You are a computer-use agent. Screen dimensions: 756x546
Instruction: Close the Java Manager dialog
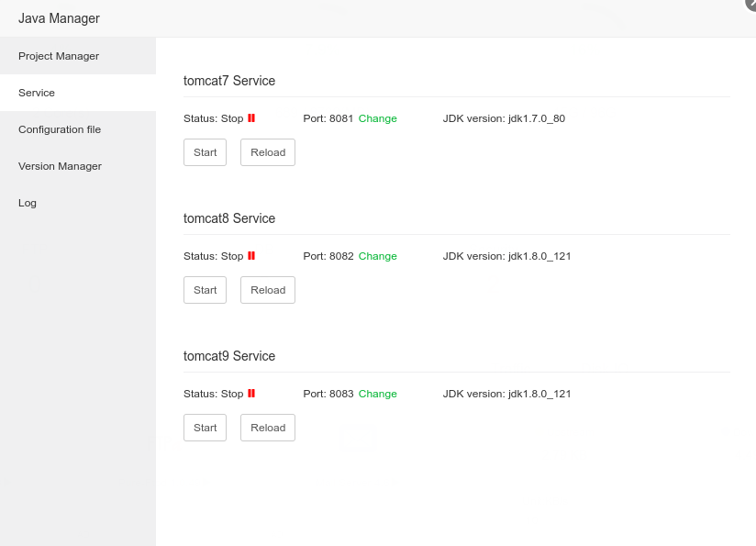[x=751, y=4]
